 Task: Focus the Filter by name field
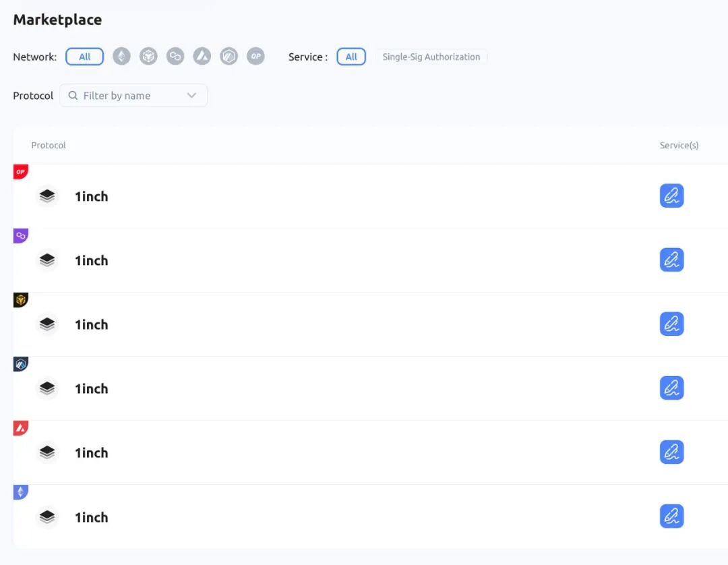coord(133,95)
